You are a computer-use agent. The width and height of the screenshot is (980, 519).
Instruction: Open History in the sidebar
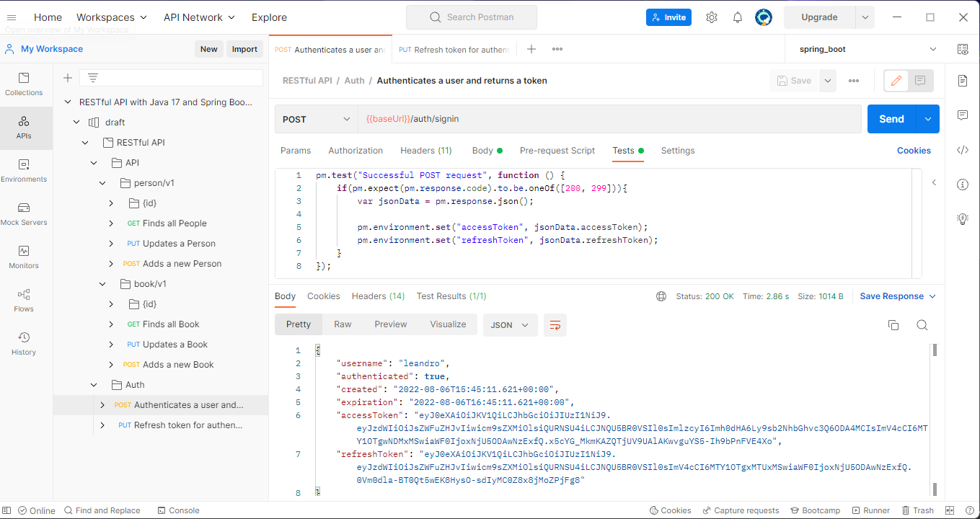(x=24, y=344)
